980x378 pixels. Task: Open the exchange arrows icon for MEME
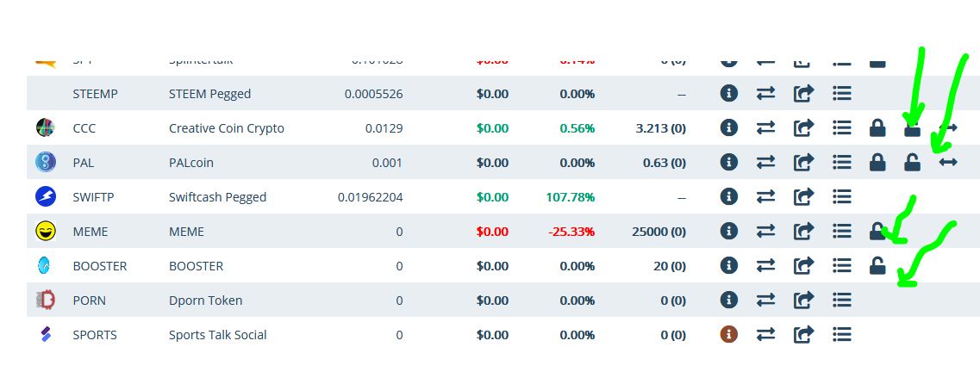tap(765, 231)
